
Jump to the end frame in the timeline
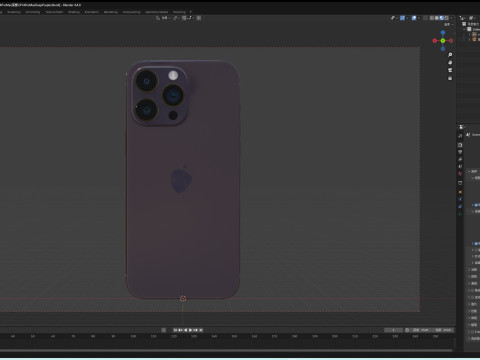pyautogui.click(x=201, y=330)
